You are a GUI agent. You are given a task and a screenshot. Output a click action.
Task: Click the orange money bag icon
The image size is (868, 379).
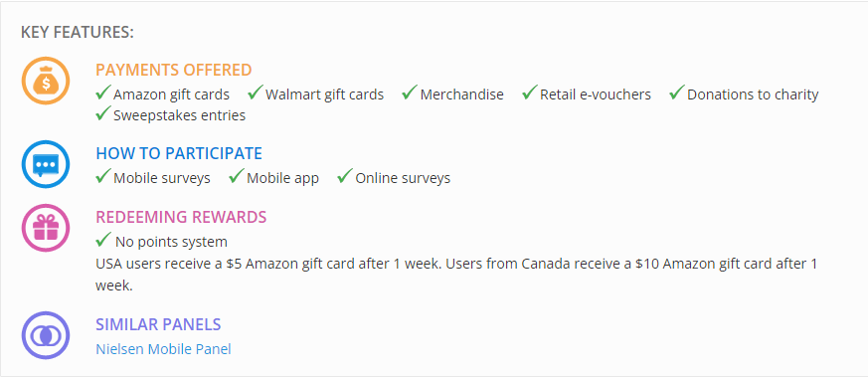coord(46,81)
